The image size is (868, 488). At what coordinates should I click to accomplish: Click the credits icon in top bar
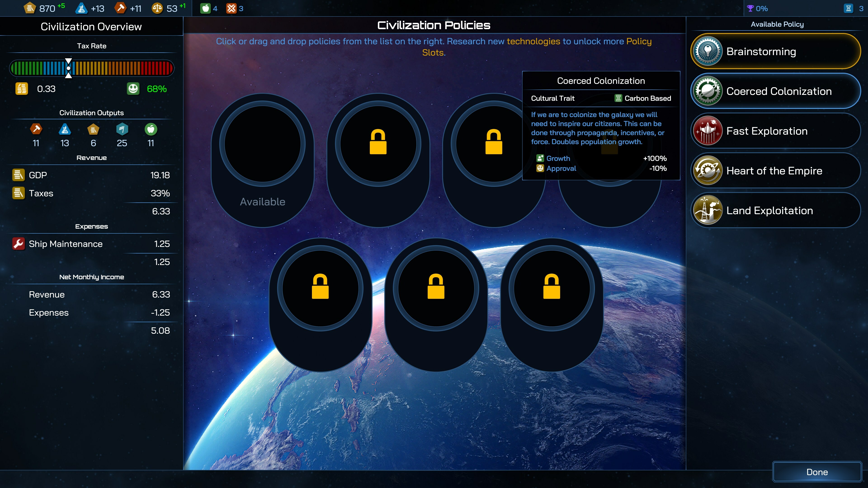click(30, 8)
